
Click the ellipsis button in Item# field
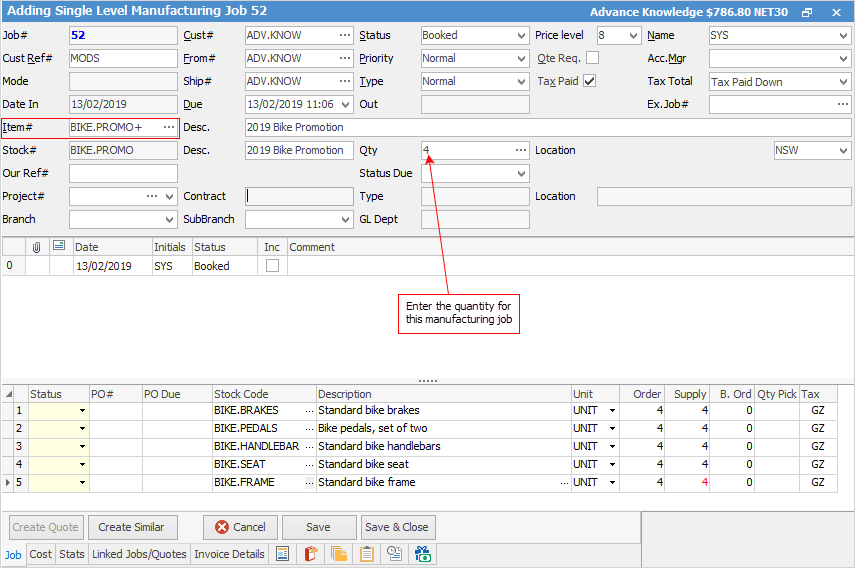click(x=168, y=128)
